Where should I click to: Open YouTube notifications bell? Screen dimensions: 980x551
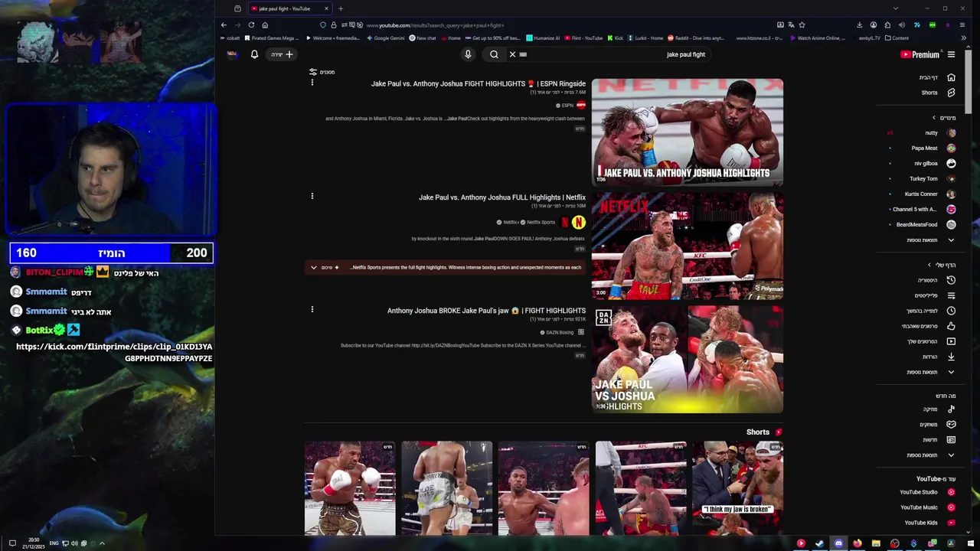[x=254, y=54]
